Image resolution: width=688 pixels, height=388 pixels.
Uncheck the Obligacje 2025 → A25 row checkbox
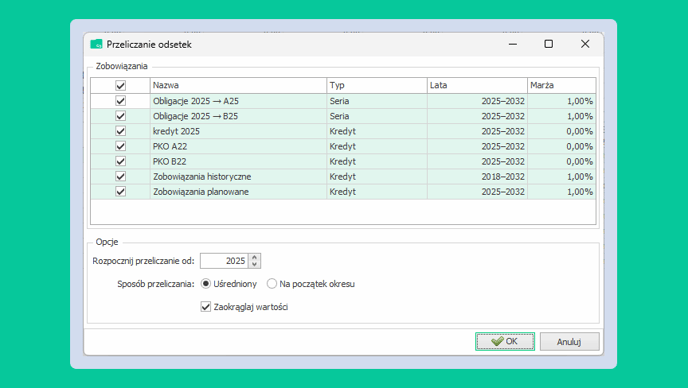point(120,101)
